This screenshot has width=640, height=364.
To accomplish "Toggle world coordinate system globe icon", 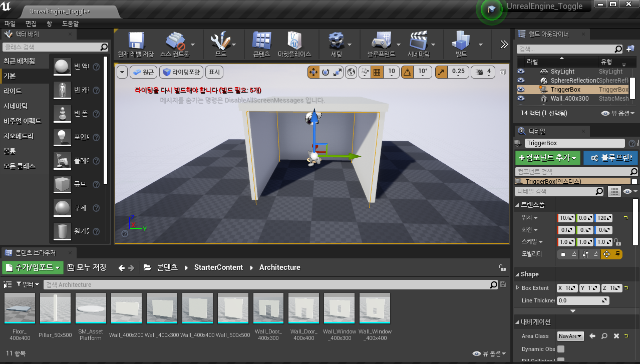I will point(352,72).
